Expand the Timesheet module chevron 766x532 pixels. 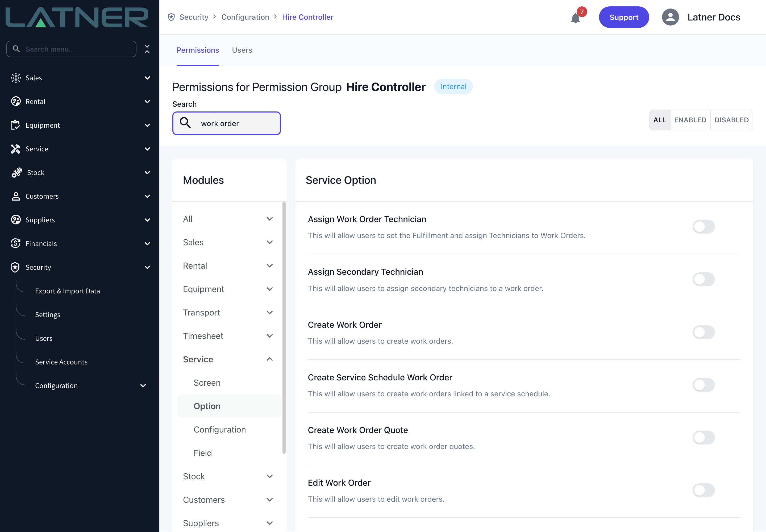click(x=270, y=336)
